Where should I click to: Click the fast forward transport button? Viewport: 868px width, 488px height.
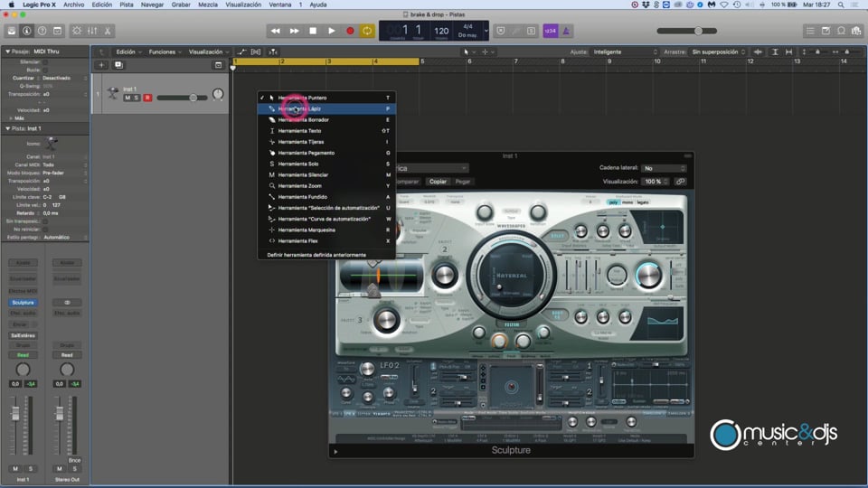tap(294, 31)
